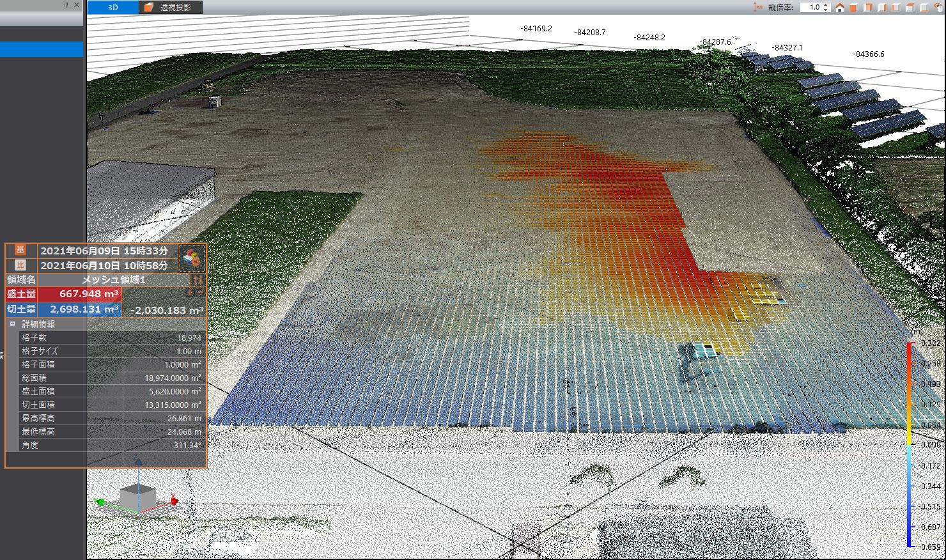Click the vertical scale icon beside 縦倍率
This screenshot has width=946, height=560.
coord(759,8)
